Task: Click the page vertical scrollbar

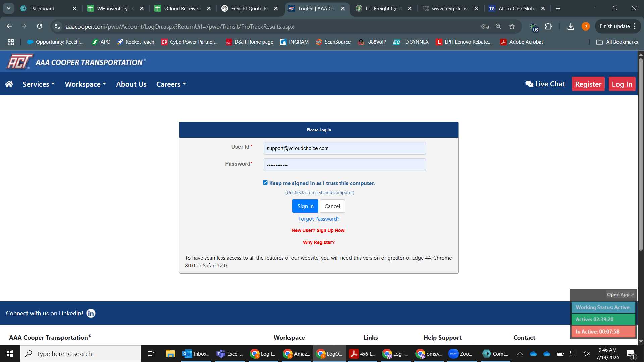Action: pyautogui.click(x=641, y=154)
